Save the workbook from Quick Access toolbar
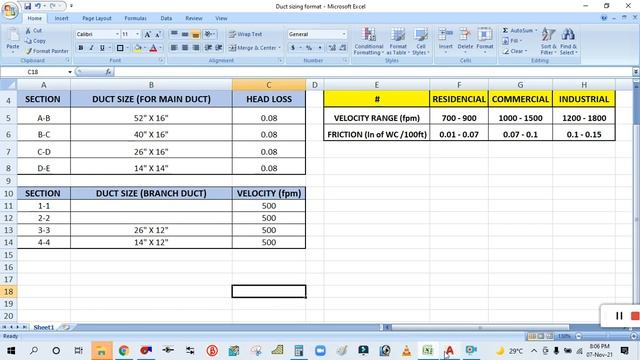The image size is (640, 360). (27, 6)
